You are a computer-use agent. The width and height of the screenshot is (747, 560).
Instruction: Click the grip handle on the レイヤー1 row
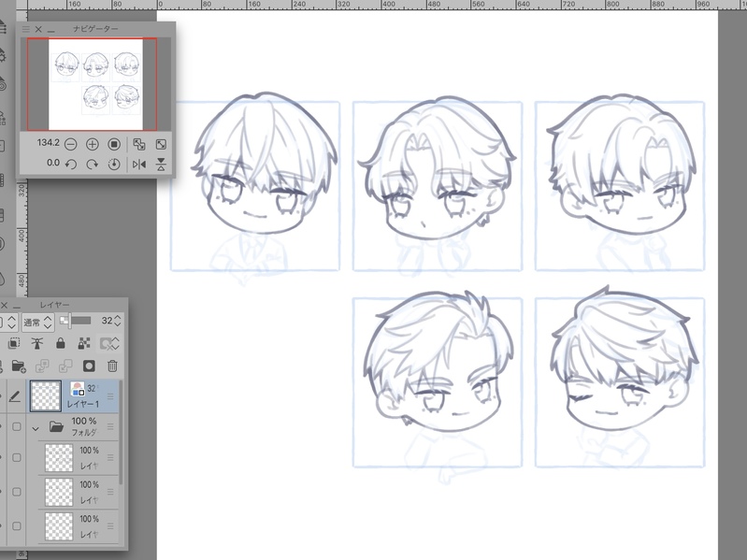[110, 396]
